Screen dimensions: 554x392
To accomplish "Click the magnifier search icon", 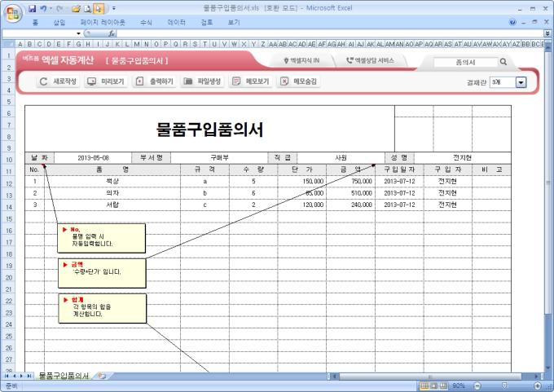I will coord(503,62).
